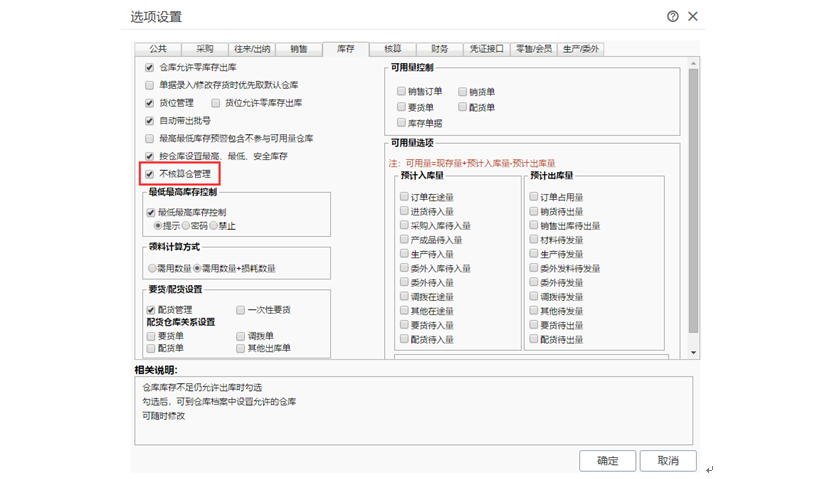Check 调拨单 under 配货仓库关系设置
This screenshot has height=479, width=836.
pos(240,336)
